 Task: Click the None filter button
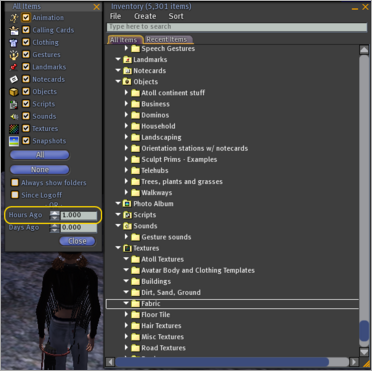point(40,170)
